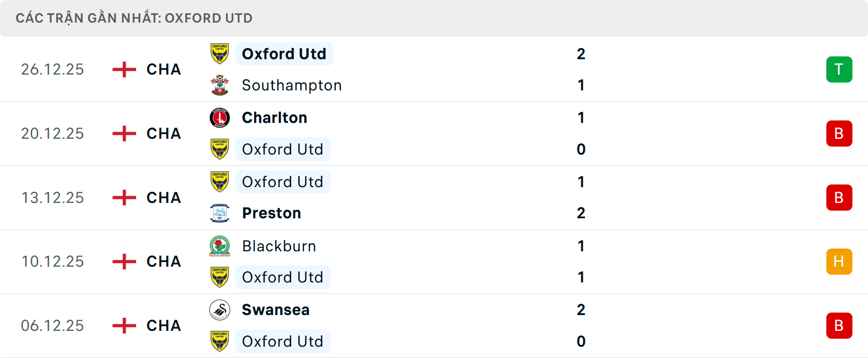This screenshot has width=868, height=358.
Task: Click England flag on 20.12.25 row
Action: 124,134
